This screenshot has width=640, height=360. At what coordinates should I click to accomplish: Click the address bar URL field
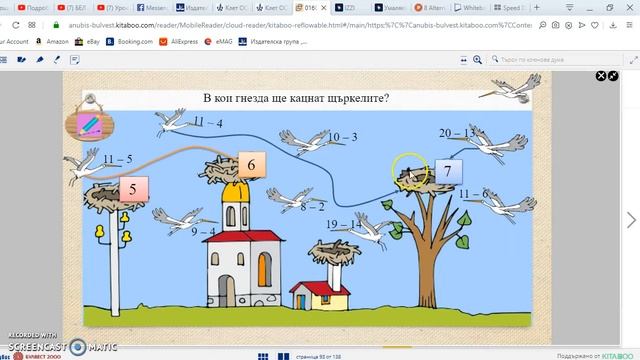tap(300, 25)
